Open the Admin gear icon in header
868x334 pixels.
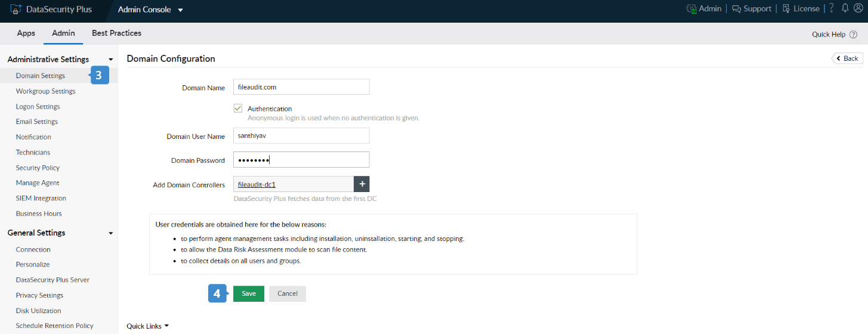point(691,9)
